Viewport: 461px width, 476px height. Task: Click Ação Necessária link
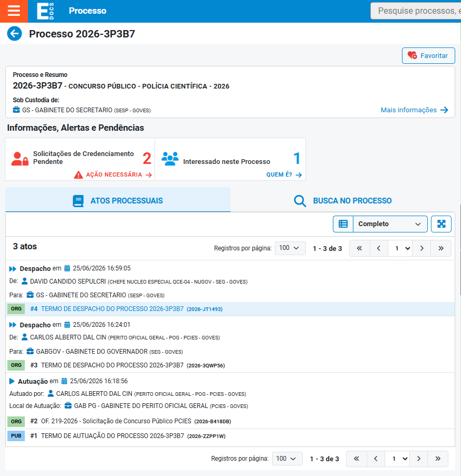coord(113,174)
